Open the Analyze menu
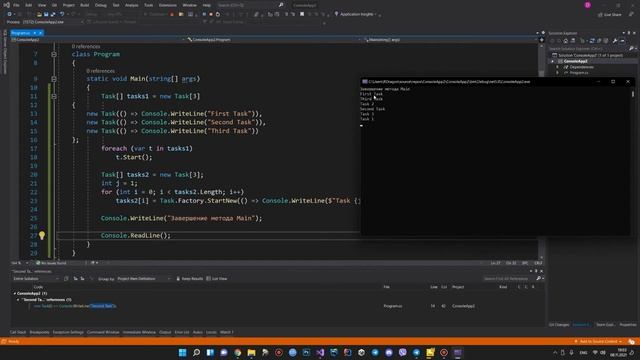Viewport: 640px width, 360px height. click(131, 5)
